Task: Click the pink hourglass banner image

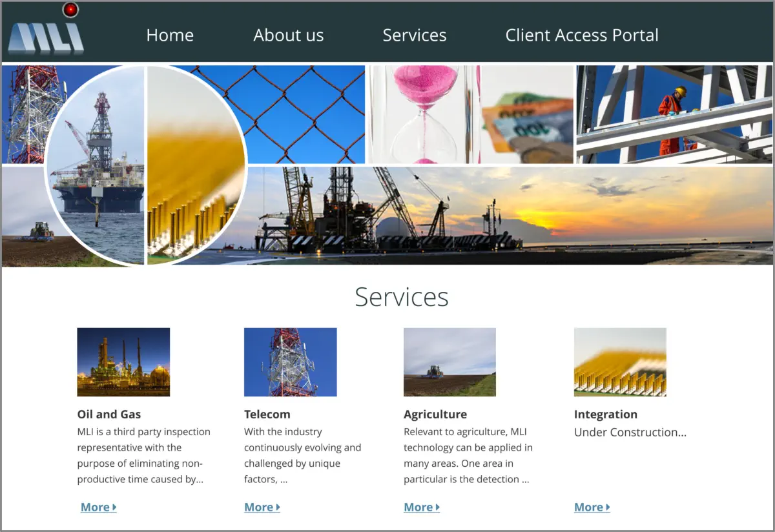Action: point(424,114)
